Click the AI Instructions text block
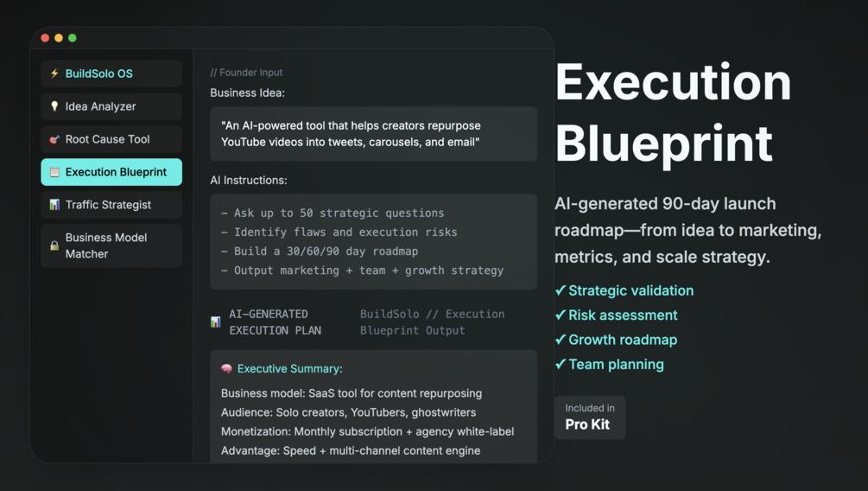Screen dimensions: 868x491 click(x=373, y=241)
